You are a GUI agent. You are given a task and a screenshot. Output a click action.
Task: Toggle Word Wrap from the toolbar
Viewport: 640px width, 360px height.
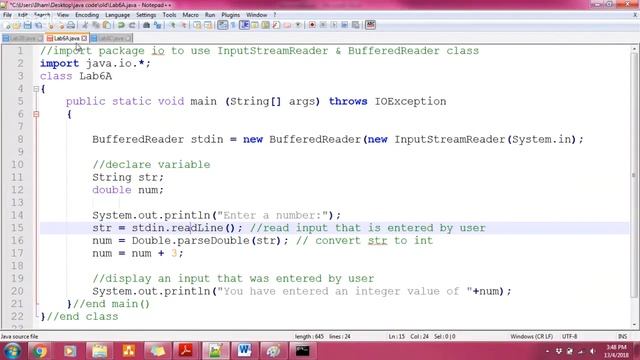[x=222, y=25]
